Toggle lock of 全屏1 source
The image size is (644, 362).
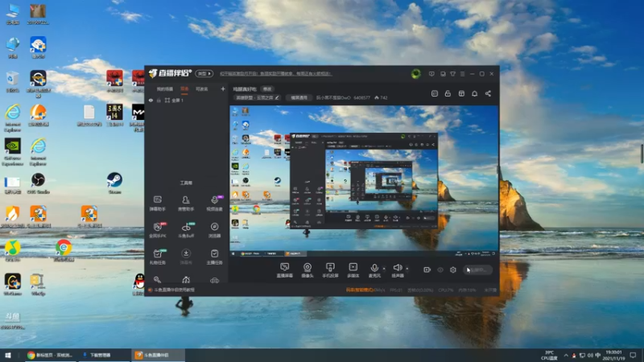click(159, 100)
